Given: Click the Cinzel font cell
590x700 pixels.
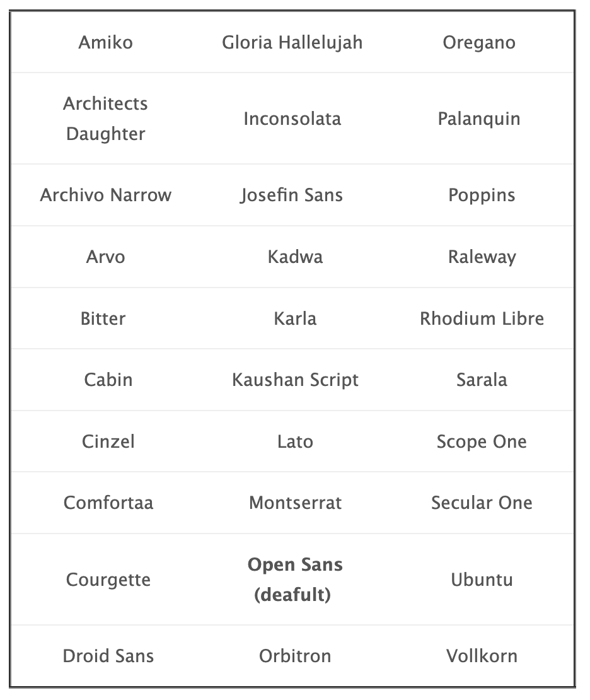Looking at the screenshot, I should (x=108, y=441).
